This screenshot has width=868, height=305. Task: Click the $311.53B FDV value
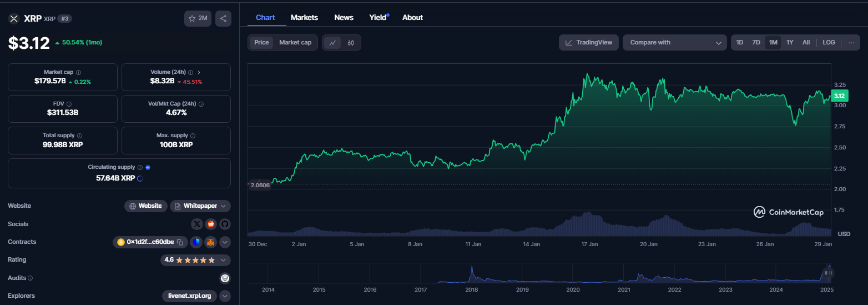(63, 113)
